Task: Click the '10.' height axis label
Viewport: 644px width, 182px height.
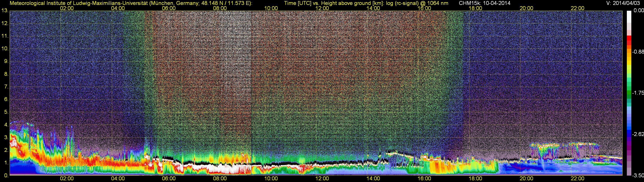Action: pyautogui.click(x=5, y=49)
